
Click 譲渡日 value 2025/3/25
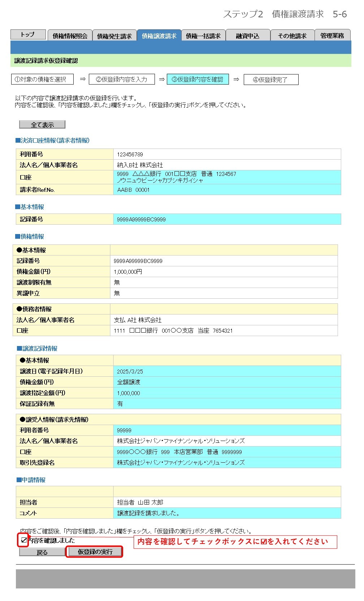130,371
